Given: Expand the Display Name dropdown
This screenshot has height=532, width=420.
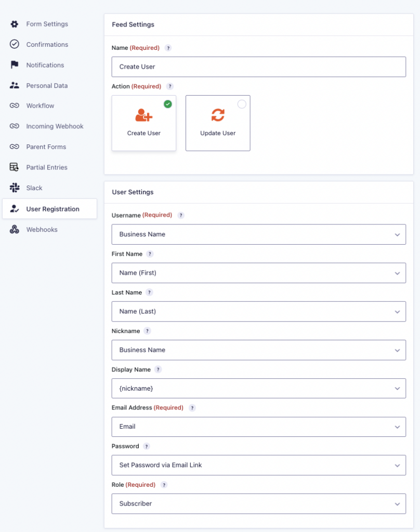Looking at the screenshot, I should point(258,388).
